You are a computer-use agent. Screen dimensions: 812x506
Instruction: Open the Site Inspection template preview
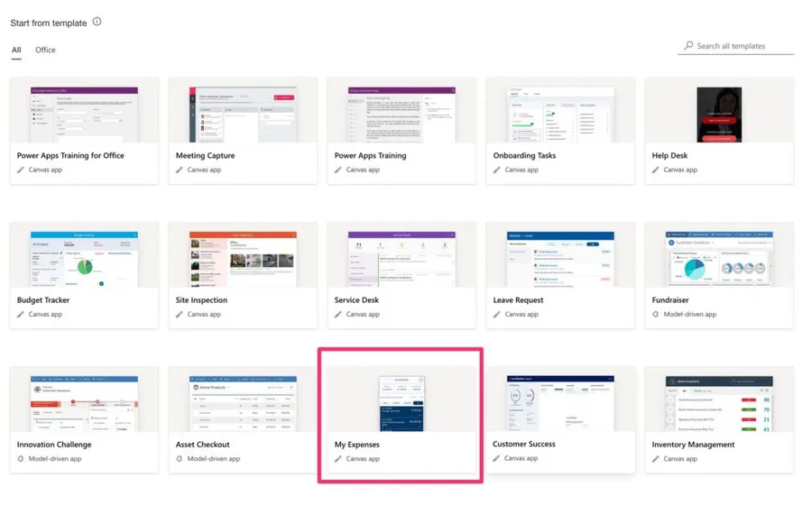coord(243,258)
